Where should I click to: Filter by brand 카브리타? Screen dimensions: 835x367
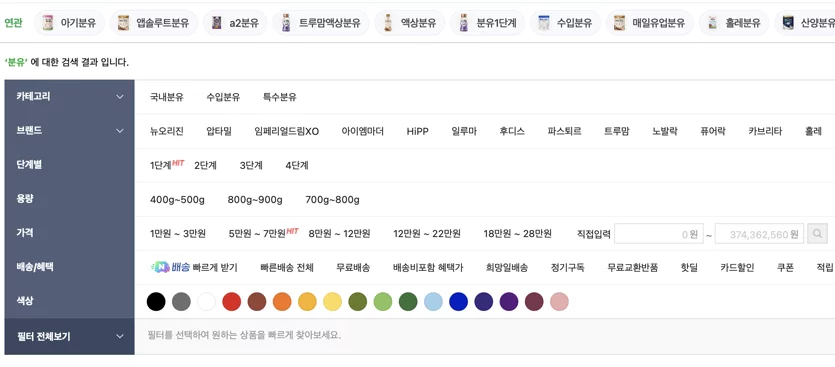click(765, 131)
